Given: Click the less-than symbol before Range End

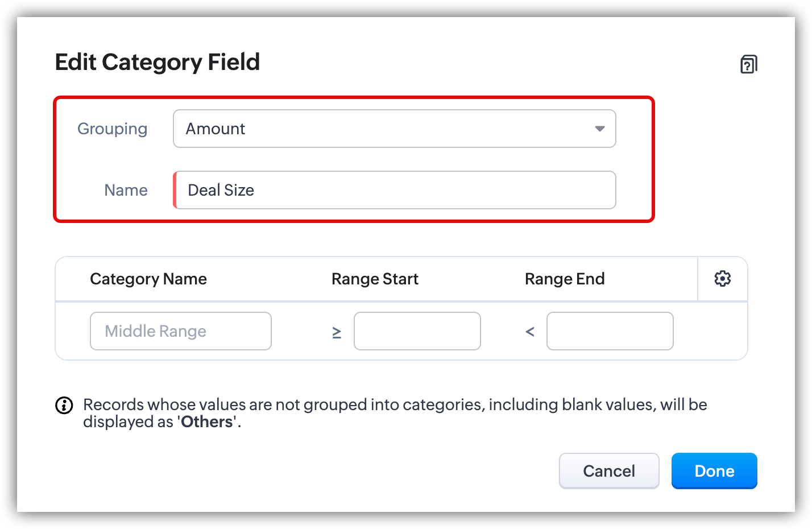Looking at the screenshot, I should 530,332.
